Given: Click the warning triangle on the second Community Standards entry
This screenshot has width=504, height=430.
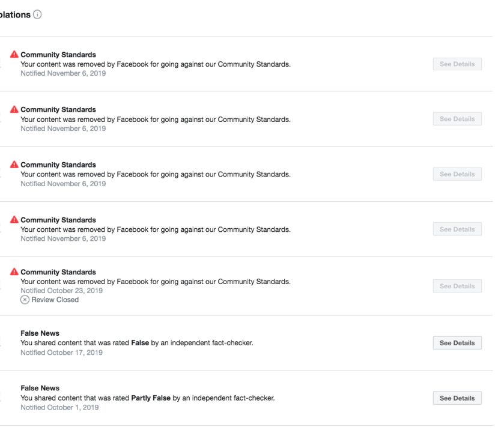Looking at the screenshot, I should click(x=15, y=110).
